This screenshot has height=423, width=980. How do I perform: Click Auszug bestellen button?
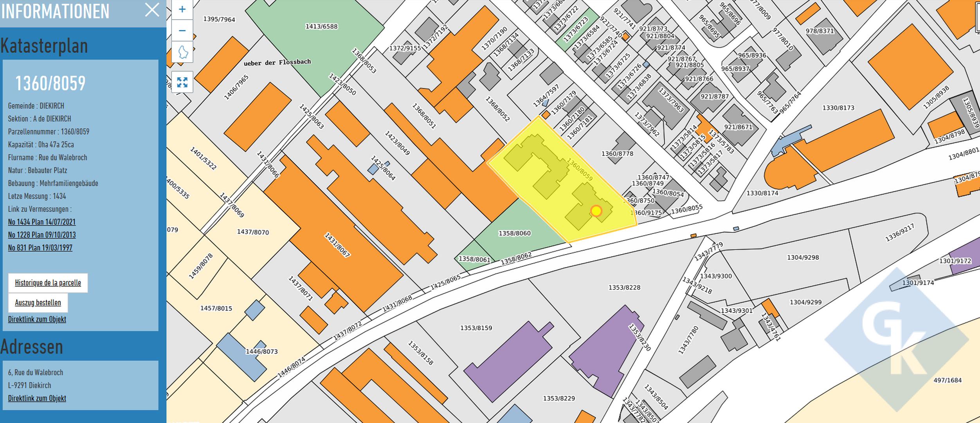(38, 303)
